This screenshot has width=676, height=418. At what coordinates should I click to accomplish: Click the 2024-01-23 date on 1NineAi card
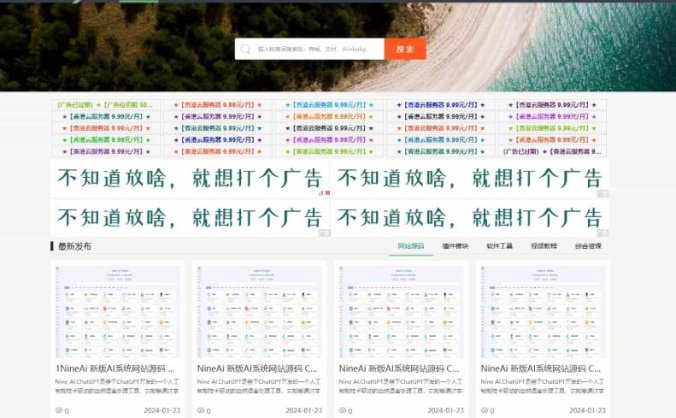tap(162, 410)
